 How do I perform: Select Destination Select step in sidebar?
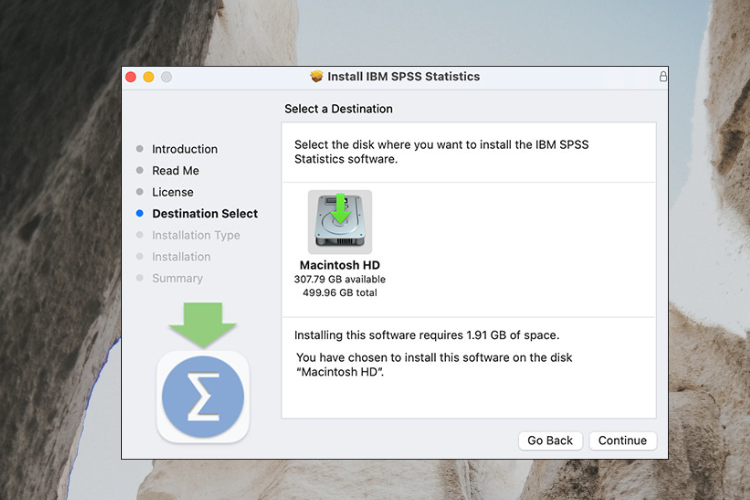(205, 213)
